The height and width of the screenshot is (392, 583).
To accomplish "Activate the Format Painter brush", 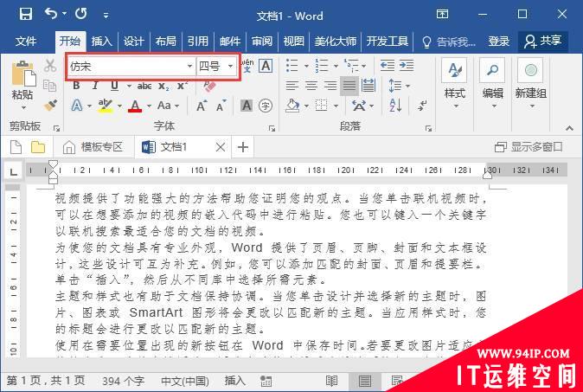I will click(x=50, y=106).
